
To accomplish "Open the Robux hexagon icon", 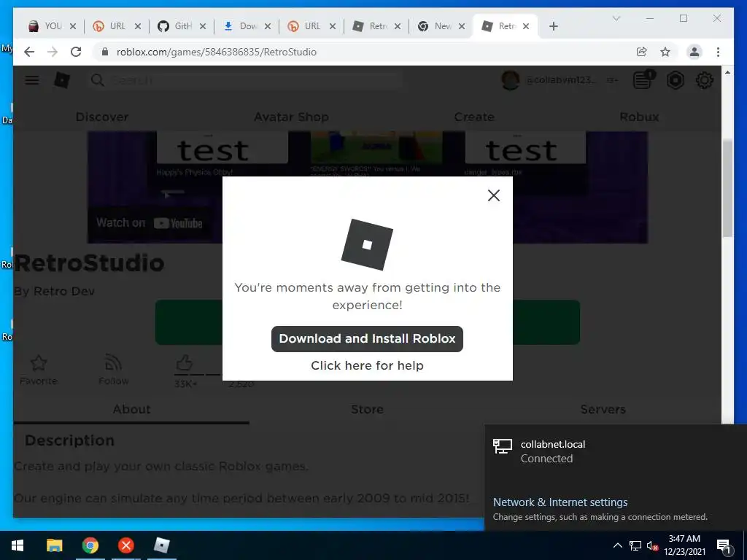I will pos(675,80).
